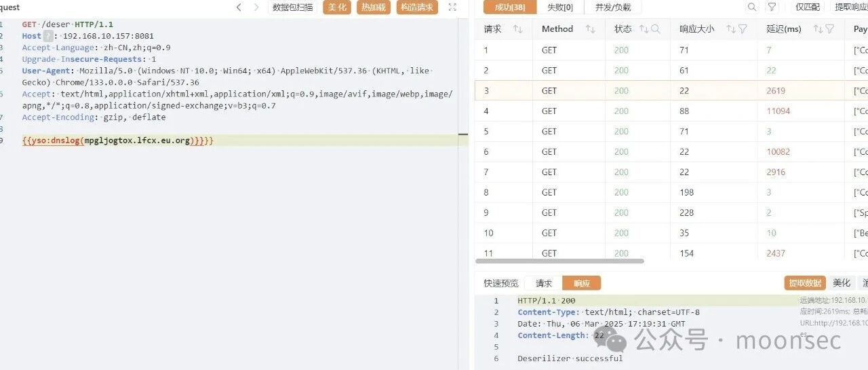The height and width of the screenshot is (370, 868).
Task: Switch to the 并发/负载 tab
Action: (x=613, y=7)
